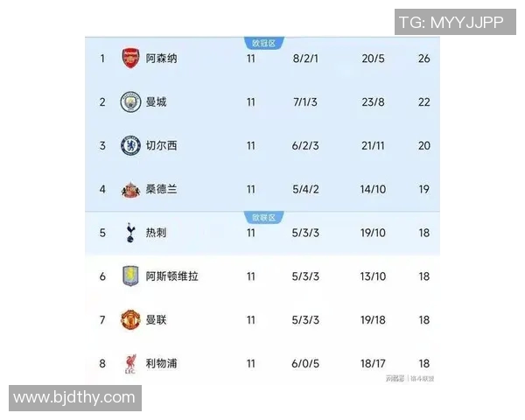The height and width of the screenshot is (420, 525).
Task: Open the 曼城 team name
Action: (x=156, y=102)
